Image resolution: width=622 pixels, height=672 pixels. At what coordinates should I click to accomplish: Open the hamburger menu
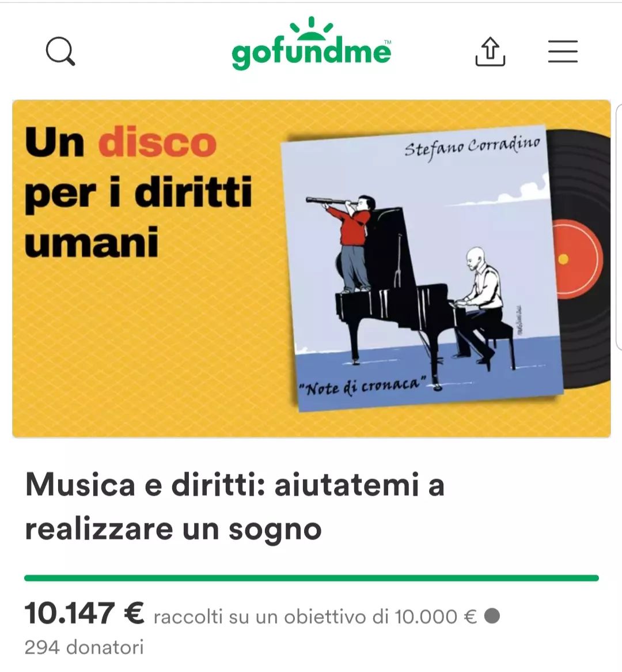[x=563, y=51]
